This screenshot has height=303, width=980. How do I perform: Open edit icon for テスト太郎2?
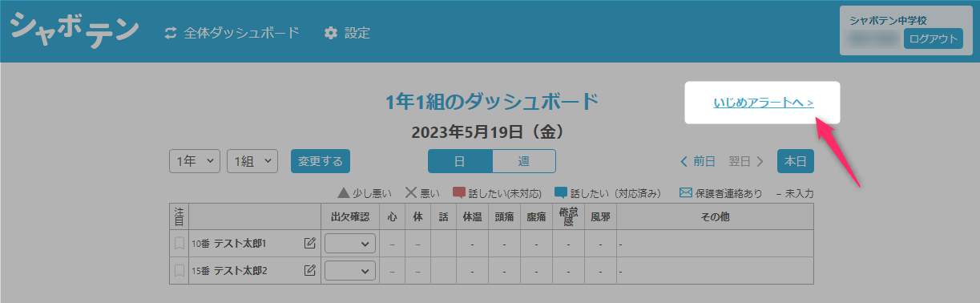tap(310, 271)
